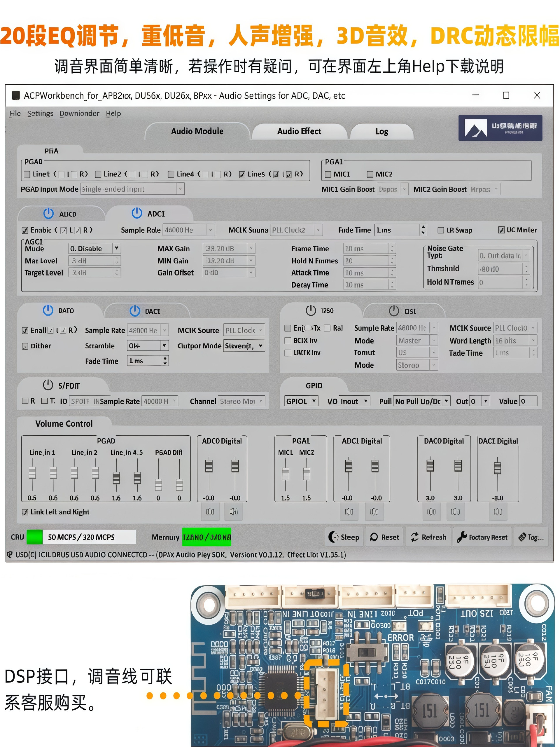The image size is (560, 747).
Task: Click the Factory Reset button
Action: tap(482, 537)
